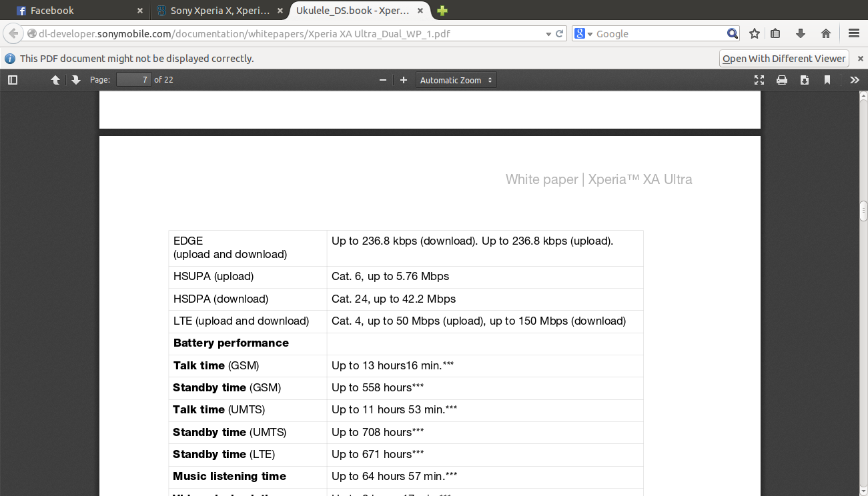Download the PDF file from viewer toolbar
This screenshot has width=868, height=496.
(x=805, y=80)
